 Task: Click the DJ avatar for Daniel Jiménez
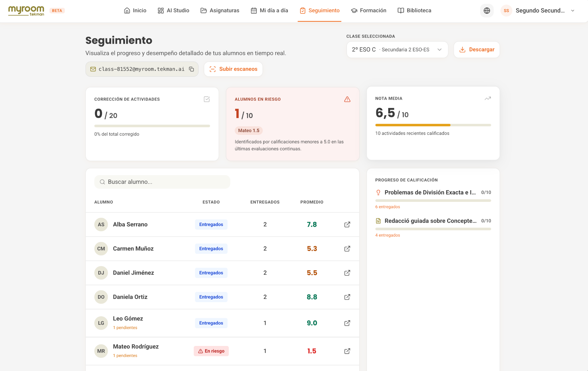point(101,273)
